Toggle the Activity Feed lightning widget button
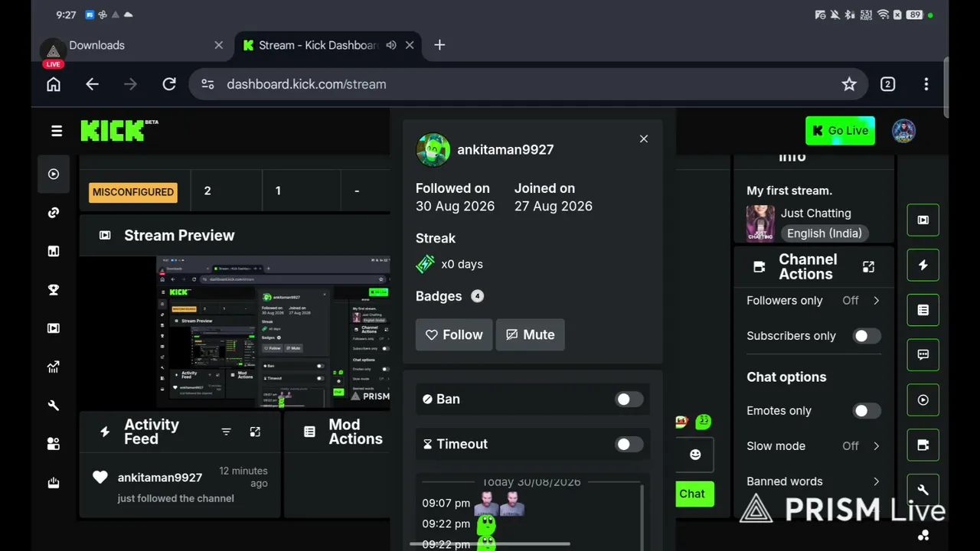Viewport: 980px width, 551px height. (923, 266)
